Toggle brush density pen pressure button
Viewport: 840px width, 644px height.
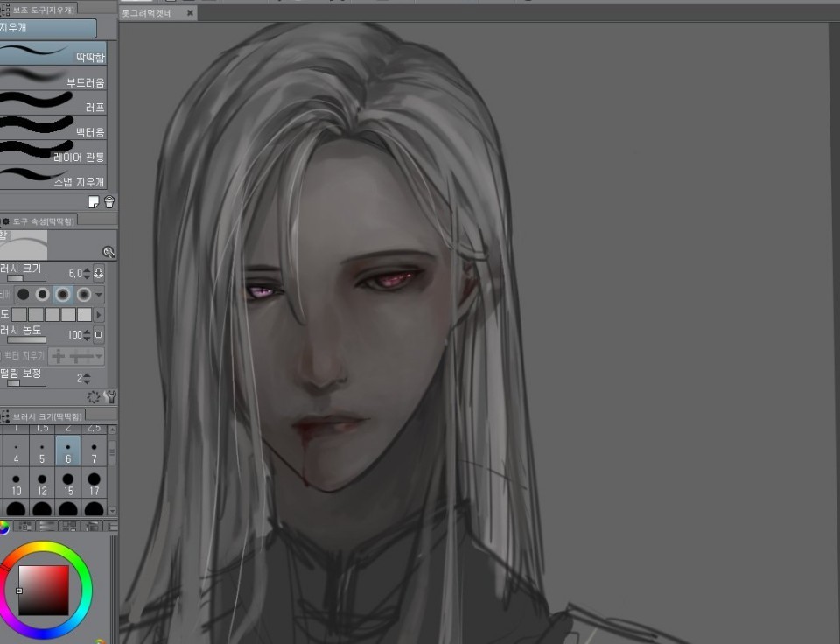point(99,335)
